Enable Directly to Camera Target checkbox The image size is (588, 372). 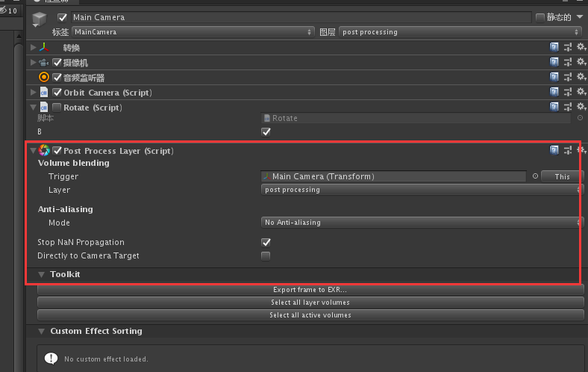[266, 256]
